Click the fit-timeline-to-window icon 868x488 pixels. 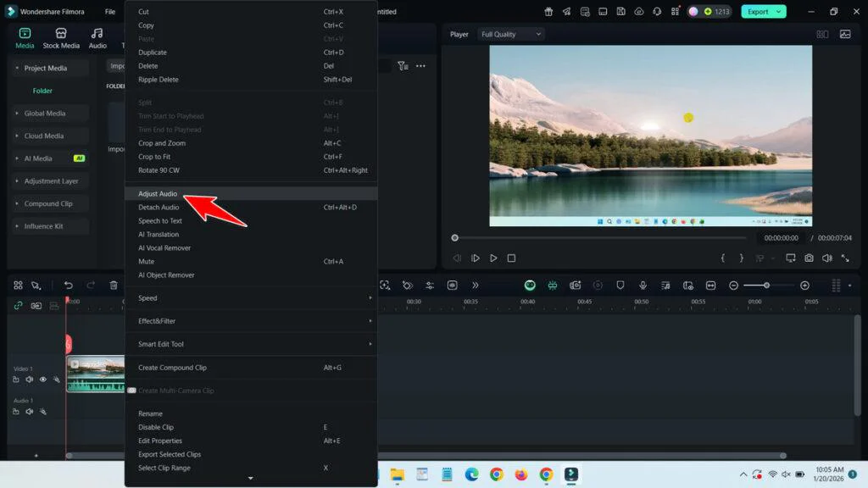pos(711,286)
